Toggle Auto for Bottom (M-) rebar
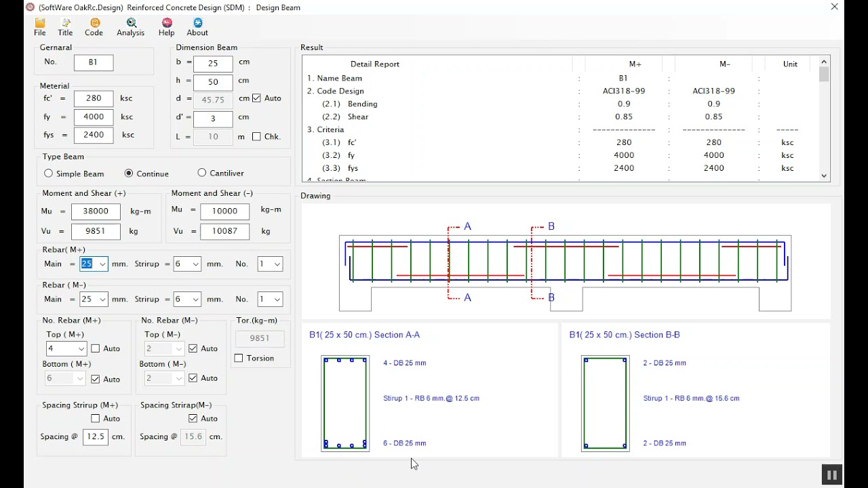 193,378
